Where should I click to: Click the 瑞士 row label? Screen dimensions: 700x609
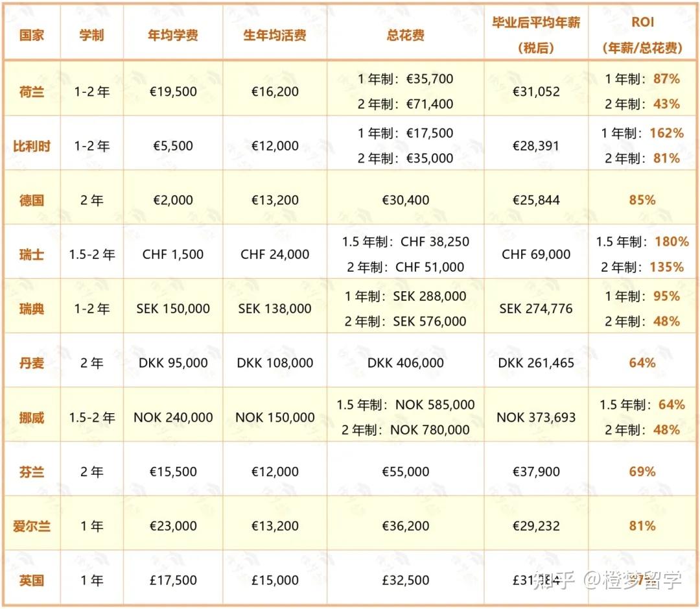pos(32,254)
